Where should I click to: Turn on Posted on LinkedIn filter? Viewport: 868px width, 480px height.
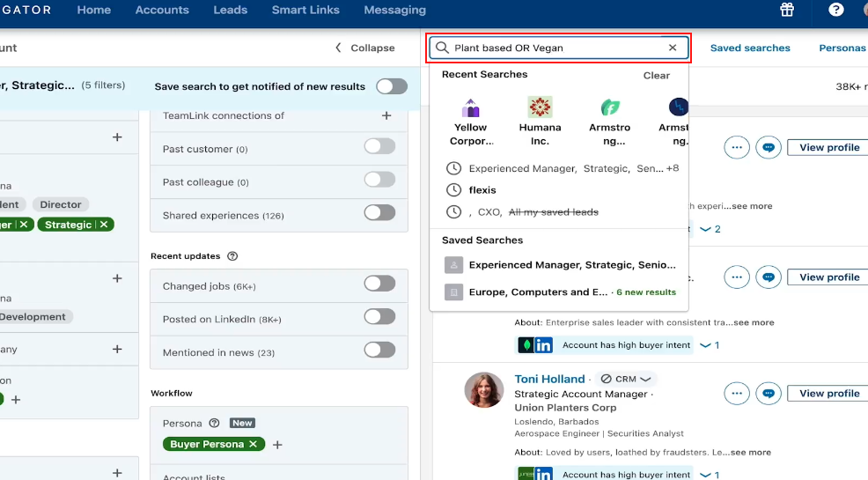[379, 317]
